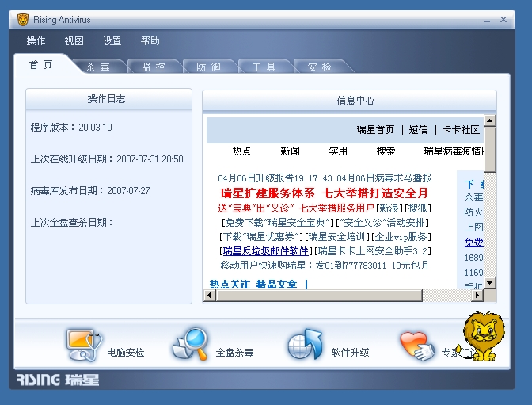Open the 热点关注 link
Image resolution: width=532 pixels, height=405 pixels.
pyautogui.click(x=230, y=284)
